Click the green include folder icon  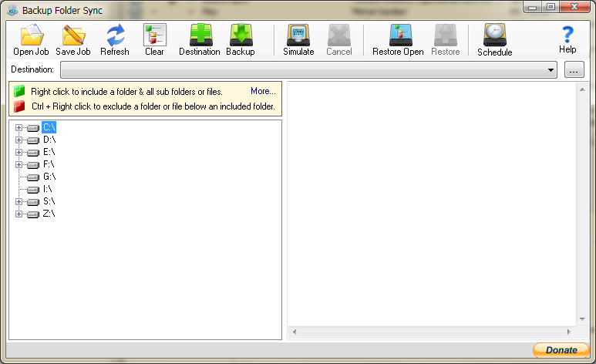click(x=19, y=91)
